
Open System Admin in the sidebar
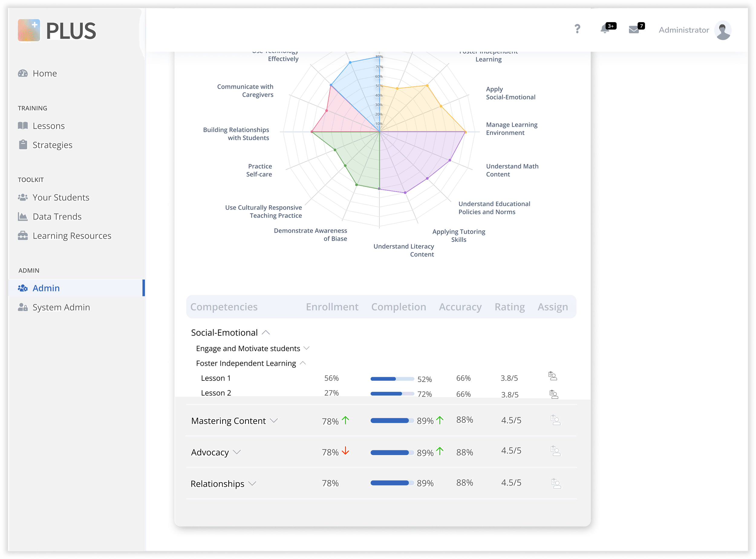tap(61, 307)
